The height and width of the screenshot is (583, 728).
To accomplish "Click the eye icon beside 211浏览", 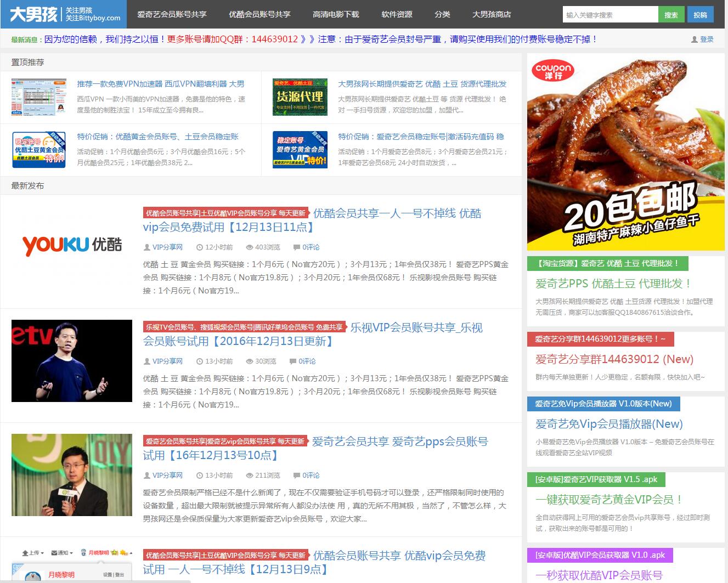I will [x=250, y=476].
